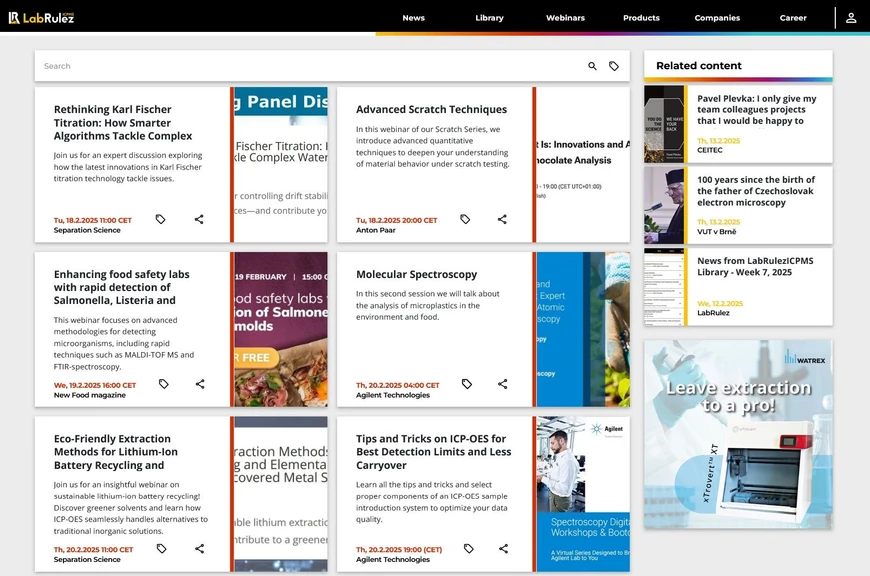Click the date Th, 20.2.2025 04:00 CET

point(398,385)
